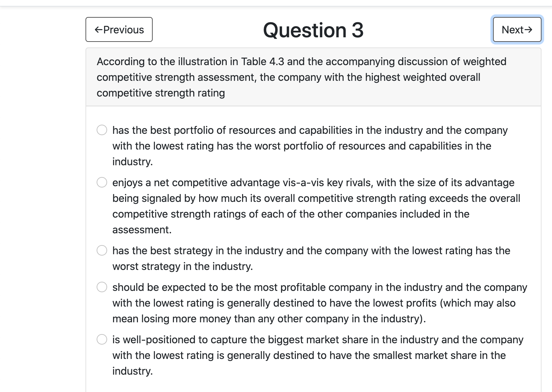Screen dimensions: 552x392
Task: Select the 'most profitable company' answer option
Action: (x=102, y=287)
